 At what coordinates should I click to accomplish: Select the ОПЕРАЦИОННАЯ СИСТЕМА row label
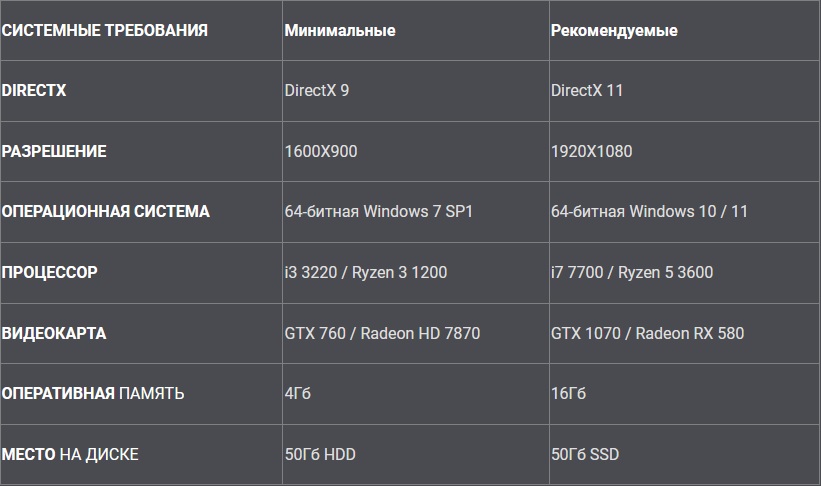point(106,212)
